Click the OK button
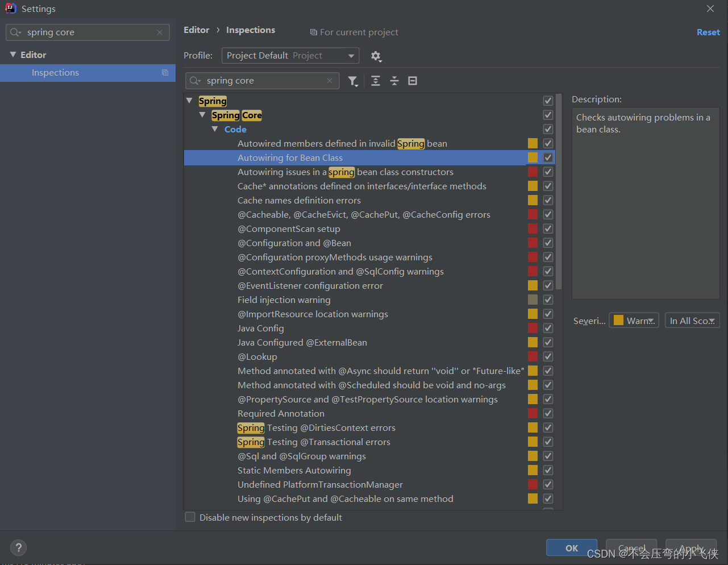The width and height of the screenshot is (728, 565). pos(572,548)
